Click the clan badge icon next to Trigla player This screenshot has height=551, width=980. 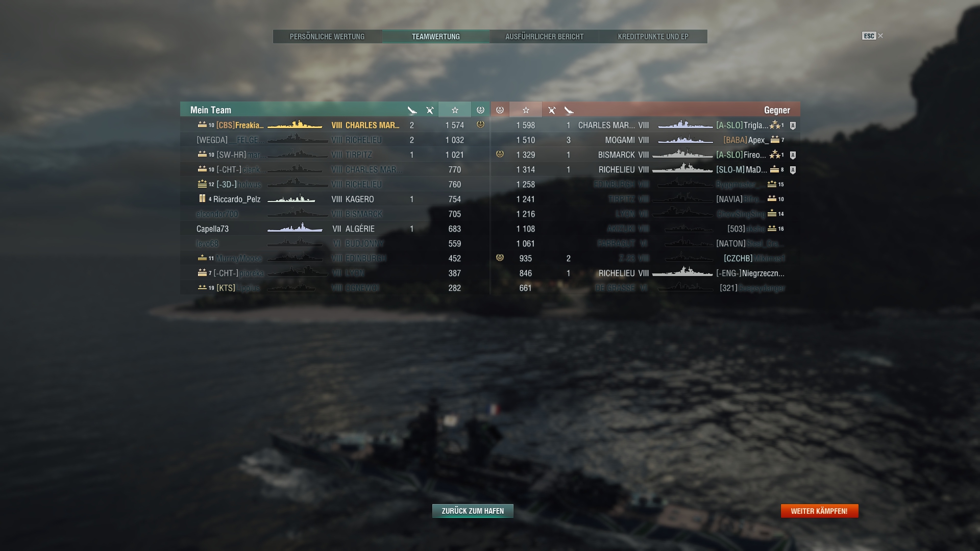(793, 126)
